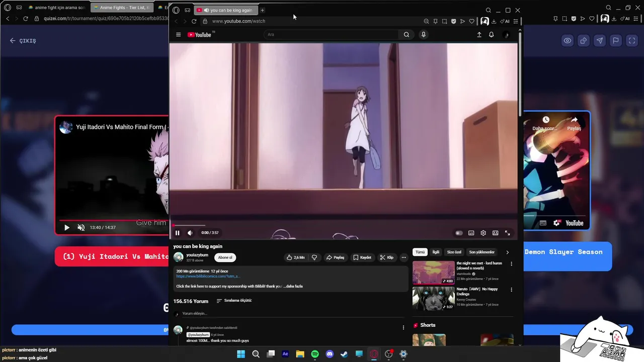Screen dimensions: 644x362
Task: Open snapshot icon in YouTube window toolbar
Action: [x=444, y=21]
